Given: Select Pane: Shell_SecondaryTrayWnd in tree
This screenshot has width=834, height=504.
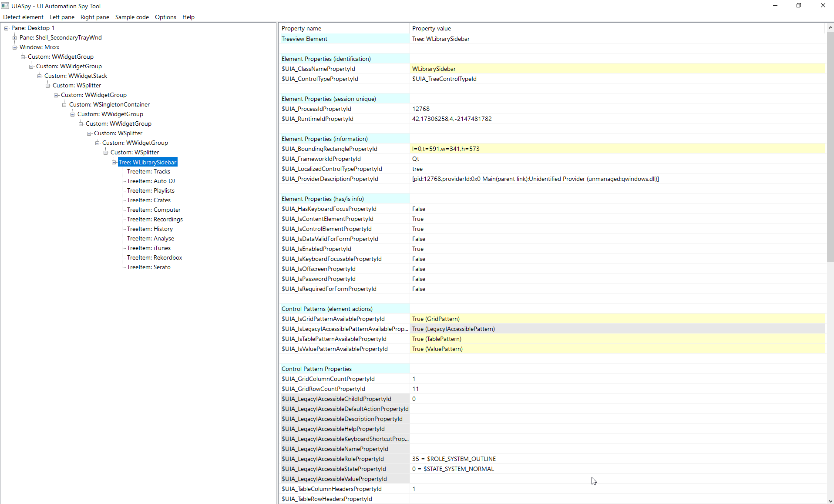Looking at the screenshot, I should pyautogui.click(x=61, y=38).
